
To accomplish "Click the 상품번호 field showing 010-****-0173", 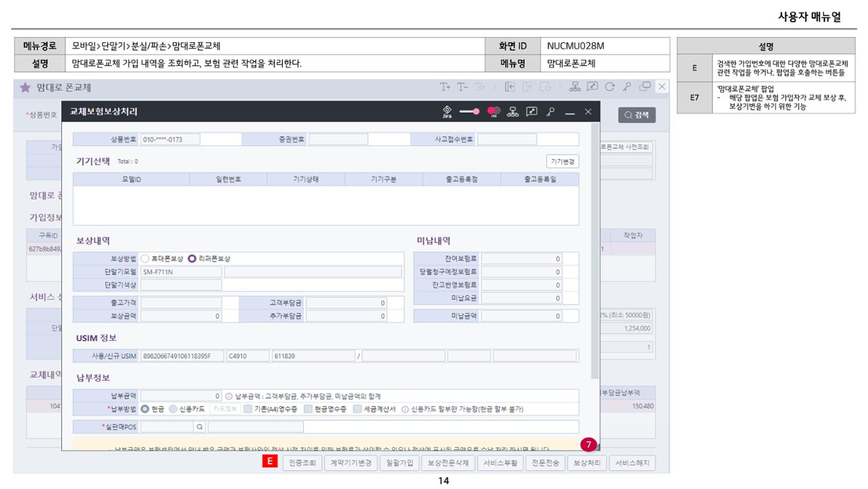I will pyautogui.click(x=170, y=140).
